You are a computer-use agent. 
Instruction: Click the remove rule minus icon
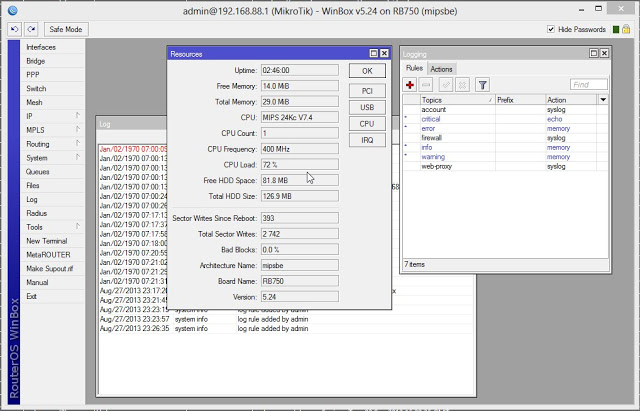point(426,85)
